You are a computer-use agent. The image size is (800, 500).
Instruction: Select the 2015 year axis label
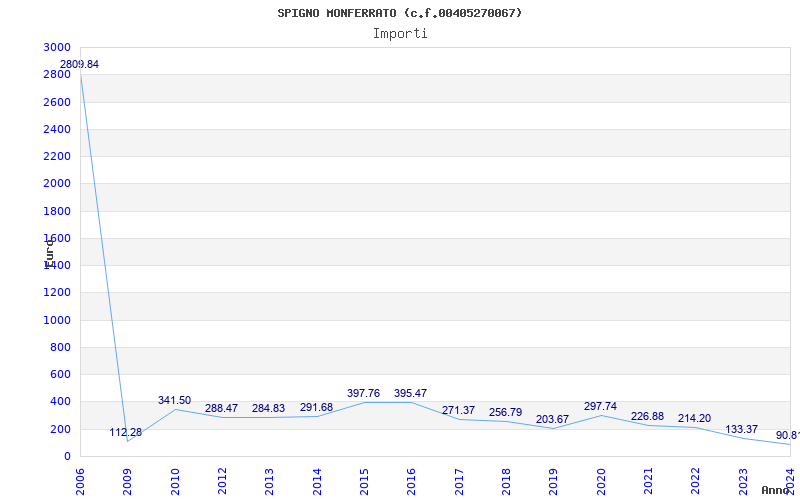[364, 481]
